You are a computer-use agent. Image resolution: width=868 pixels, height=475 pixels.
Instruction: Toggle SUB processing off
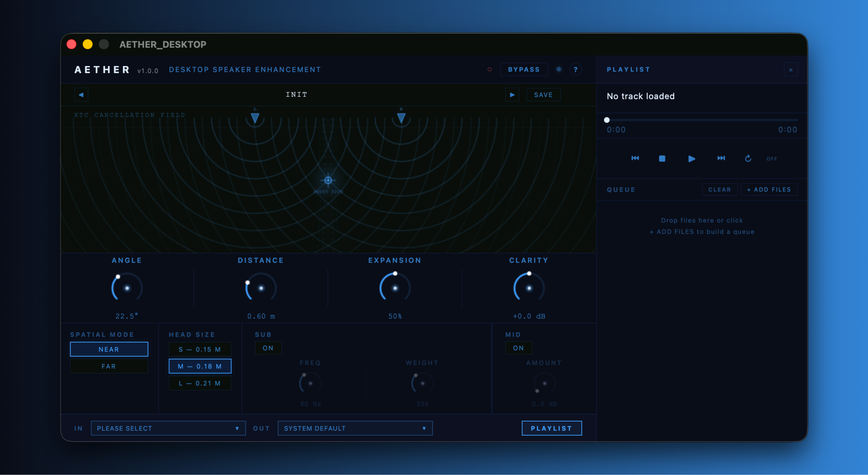click(x=268, y=348)
